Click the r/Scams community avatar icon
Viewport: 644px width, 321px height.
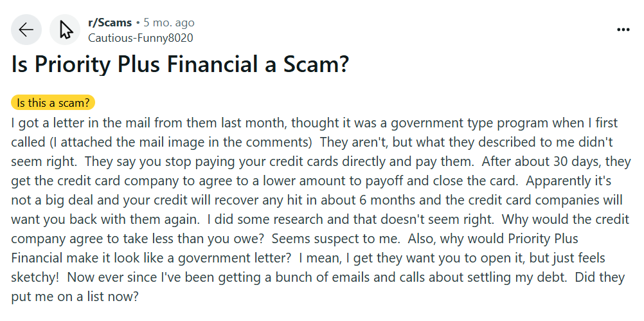[x=65, y=30]
